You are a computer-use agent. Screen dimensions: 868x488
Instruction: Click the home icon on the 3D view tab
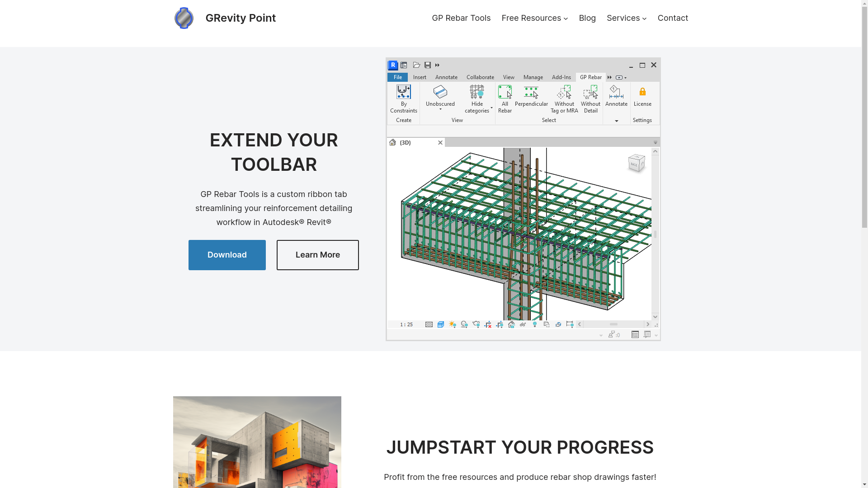coord(392,143)
